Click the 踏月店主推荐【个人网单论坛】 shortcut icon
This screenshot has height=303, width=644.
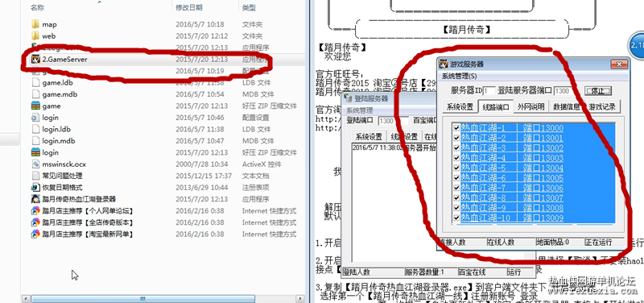click(x=35, y=210)
